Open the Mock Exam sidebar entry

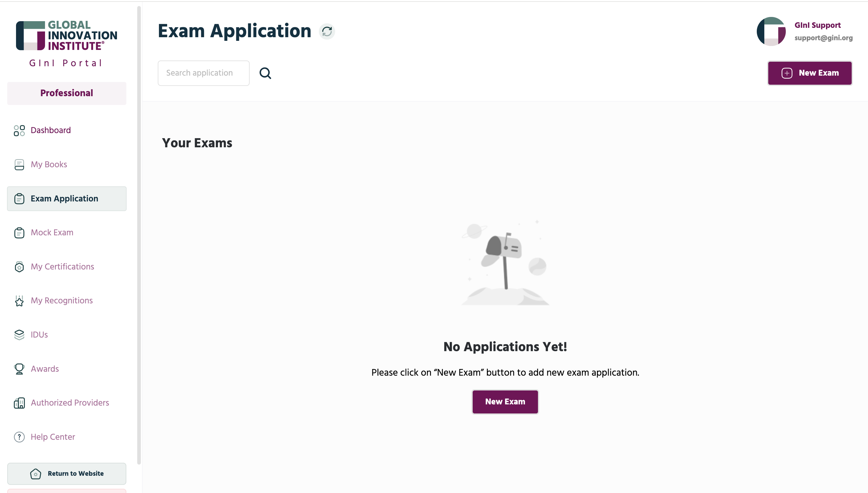52,233
